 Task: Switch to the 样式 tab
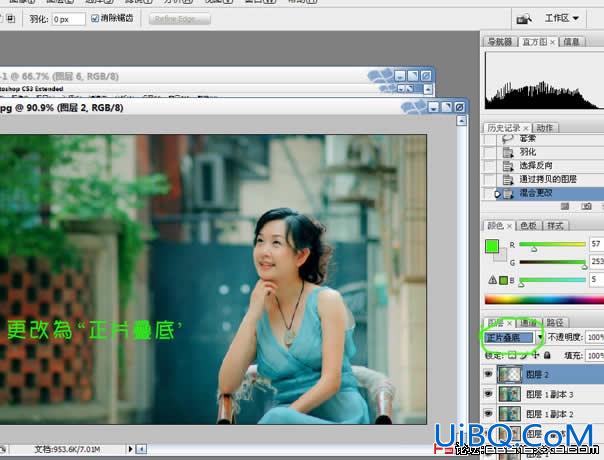pos(555,226)
